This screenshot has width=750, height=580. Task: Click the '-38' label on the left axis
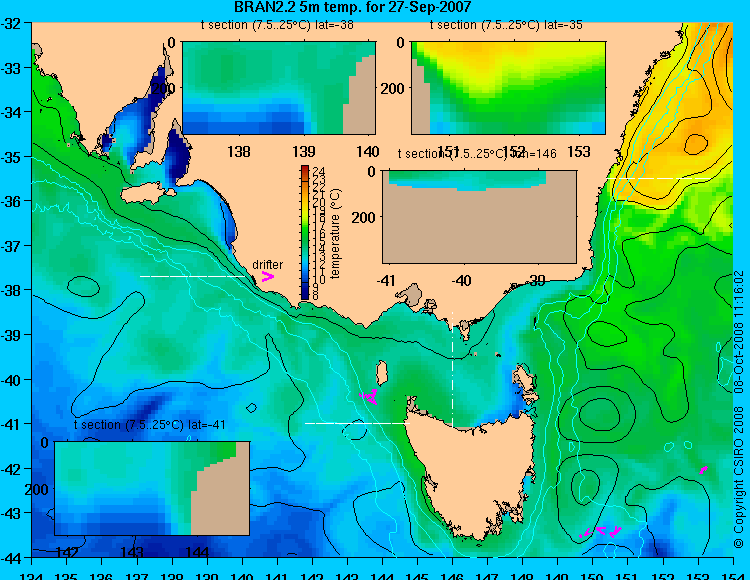click(11, 291)
